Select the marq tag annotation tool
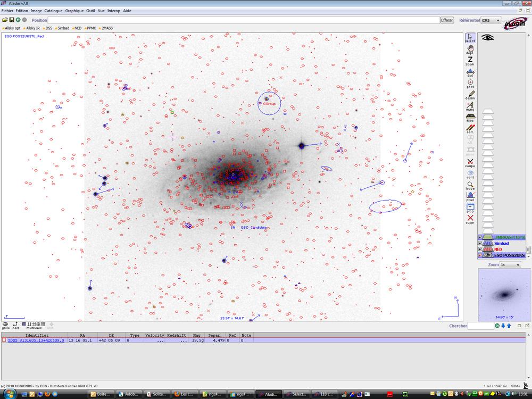532x399 pixels. click(470, 106)
